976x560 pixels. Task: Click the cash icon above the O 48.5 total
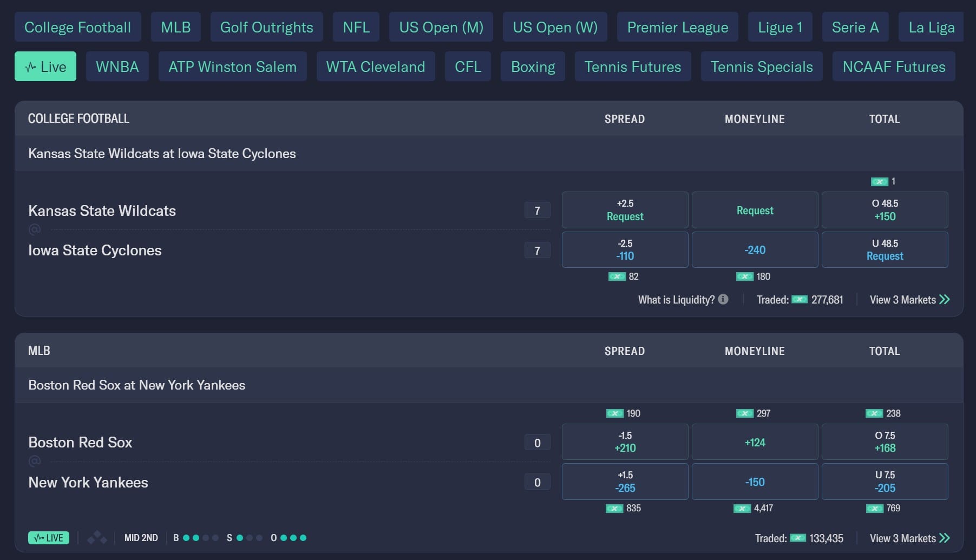[880, 182]
